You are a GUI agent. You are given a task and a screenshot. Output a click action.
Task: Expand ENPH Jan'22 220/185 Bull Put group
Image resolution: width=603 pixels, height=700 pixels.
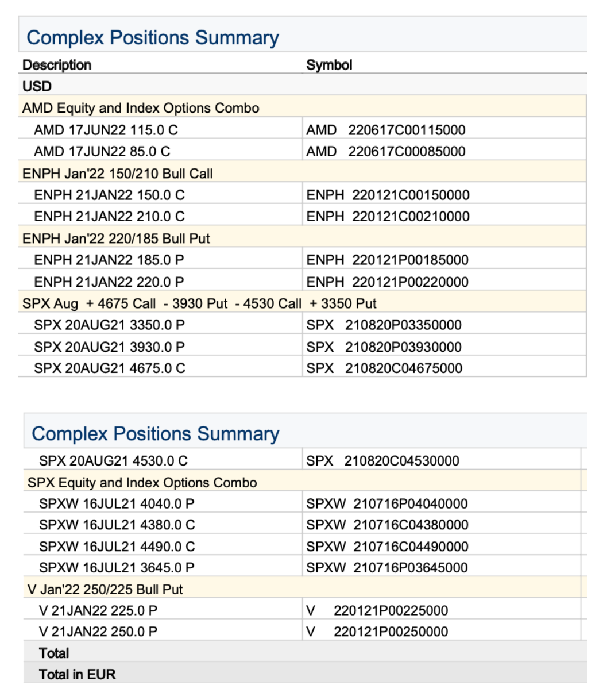tap(116, 238)
